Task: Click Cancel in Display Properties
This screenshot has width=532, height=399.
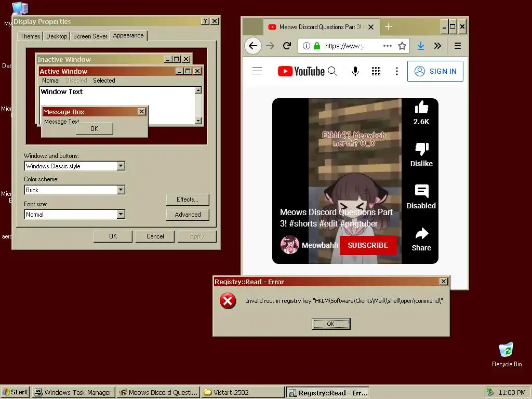Action: [155, 236]
